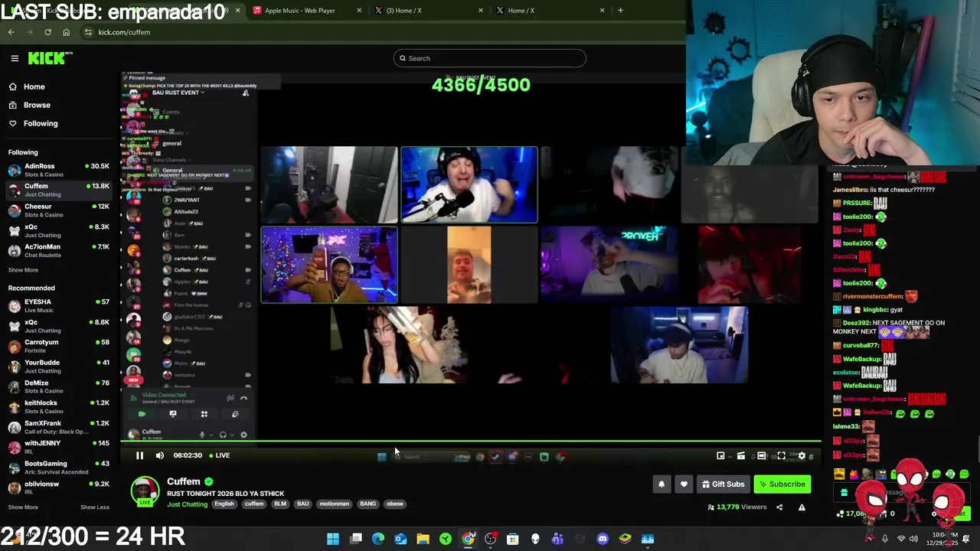The image size is (980, 551).
Task: Toggle theater mode icon in player
Action: 761,456
